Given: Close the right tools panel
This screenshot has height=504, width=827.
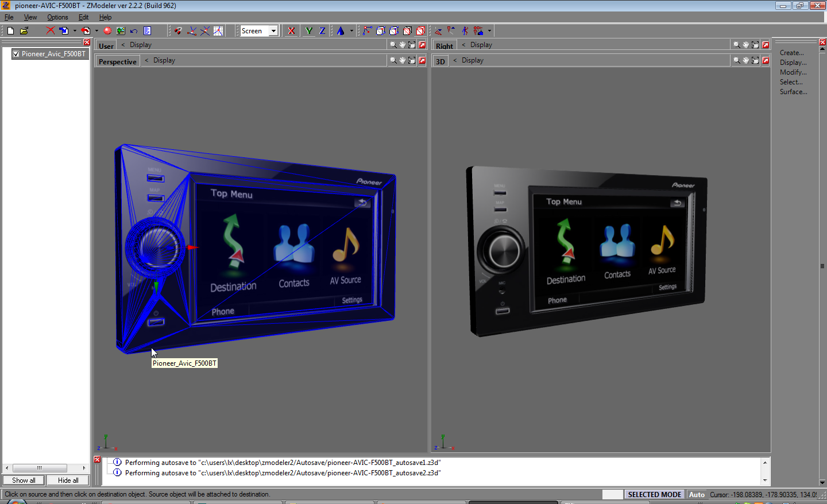Looking at the screenshot, I should pos(822,42).
